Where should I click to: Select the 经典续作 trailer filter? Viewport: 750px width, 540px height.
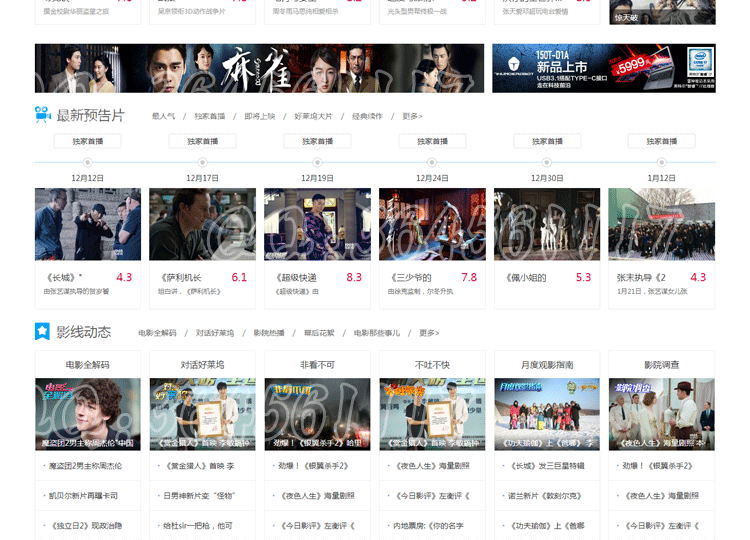(367, 116)
